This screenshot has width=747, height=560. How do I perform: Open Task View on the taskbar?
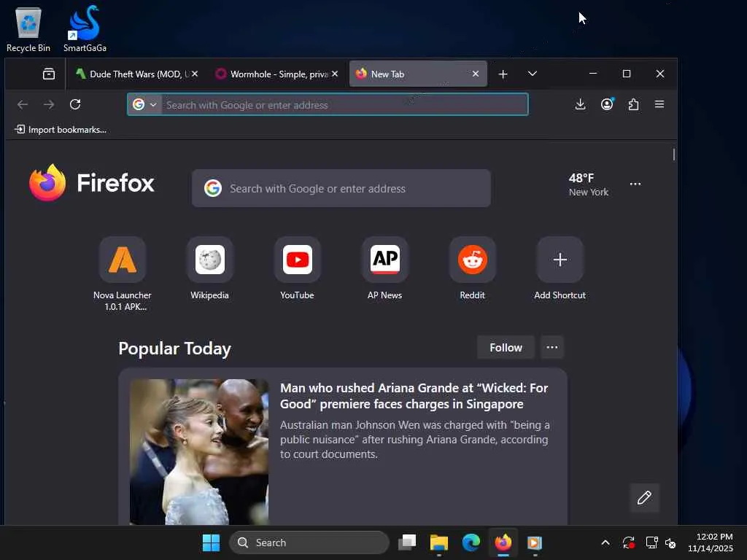(407, 542)
